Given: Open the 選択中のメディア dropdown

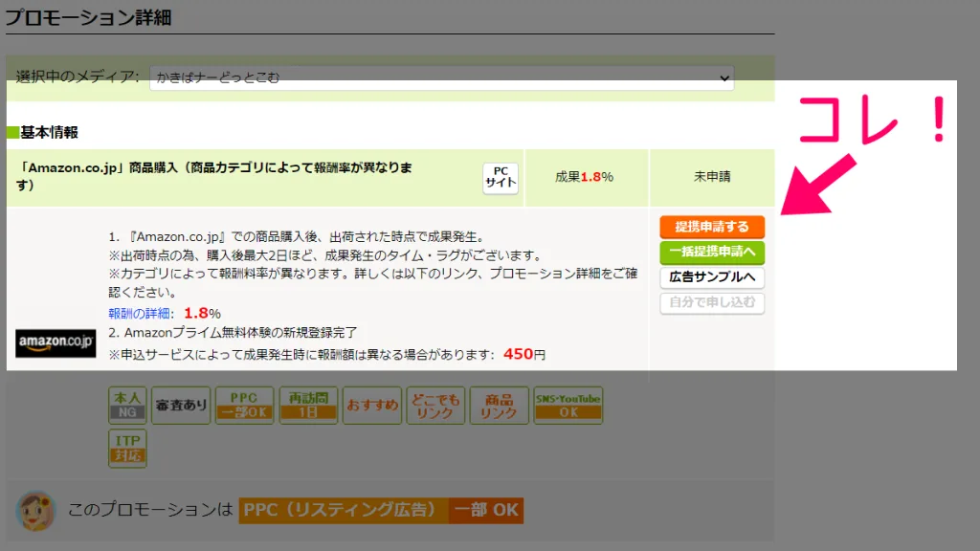Looking at the screenshot, I should click(441, 77).
